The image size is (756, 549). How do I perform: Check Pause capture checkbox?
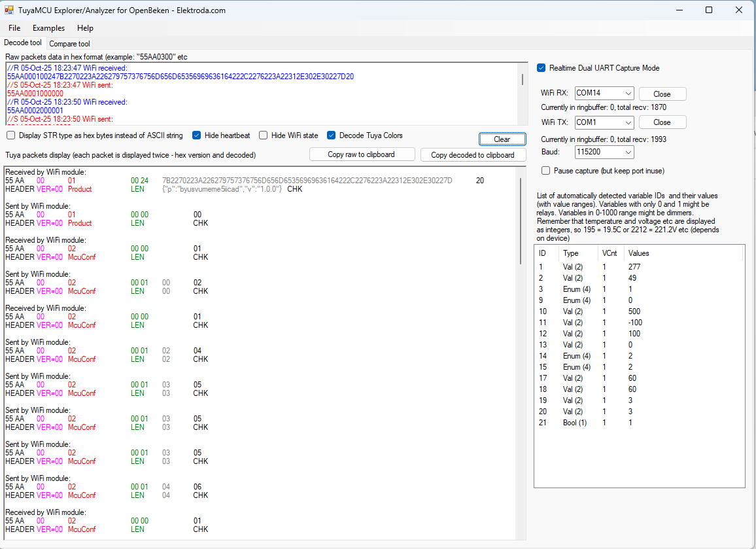point(545,171)
